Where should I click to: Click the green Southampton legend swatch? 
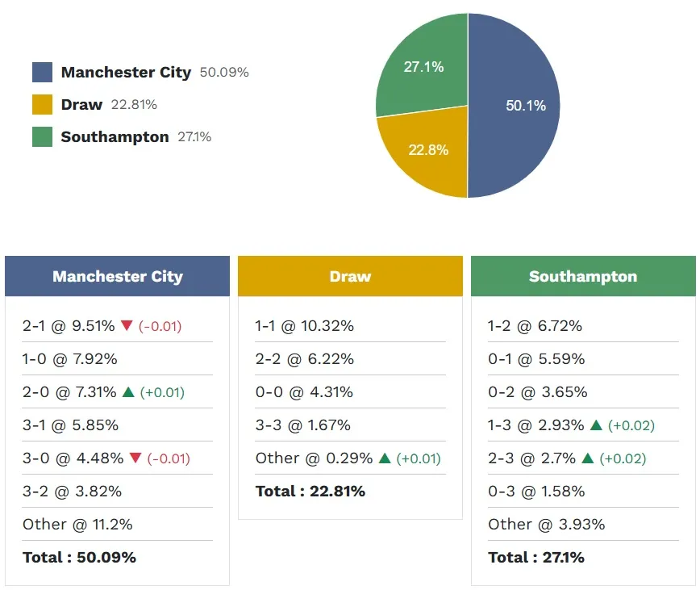pyautogui.click(x=43, y=137)
